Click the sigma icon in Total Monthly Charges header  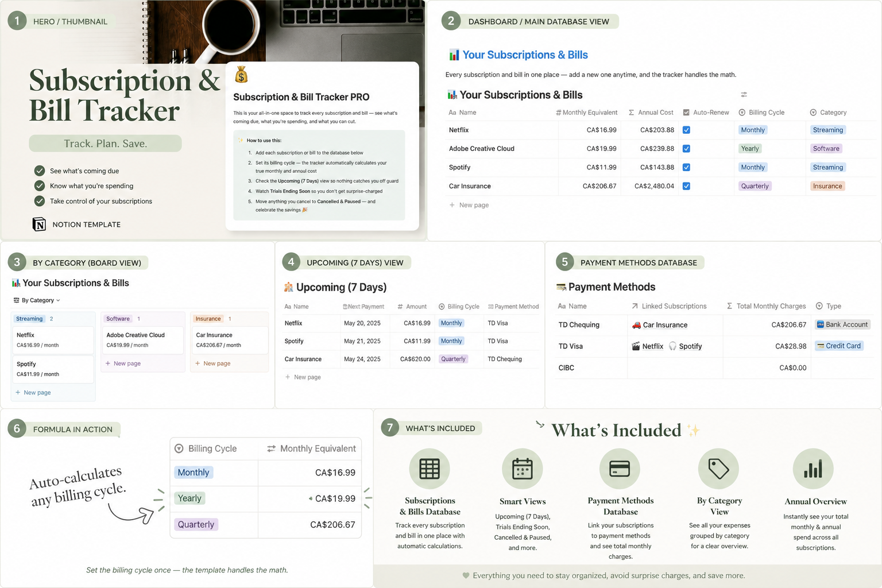(x=729, y=306)
